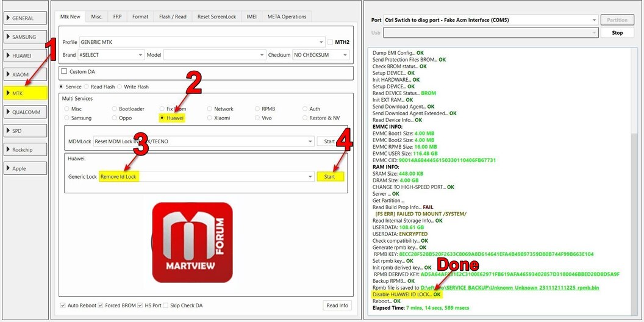Select the Huawei radio option
Viewport: 644px width, 322px height.
tap(162, 118)
